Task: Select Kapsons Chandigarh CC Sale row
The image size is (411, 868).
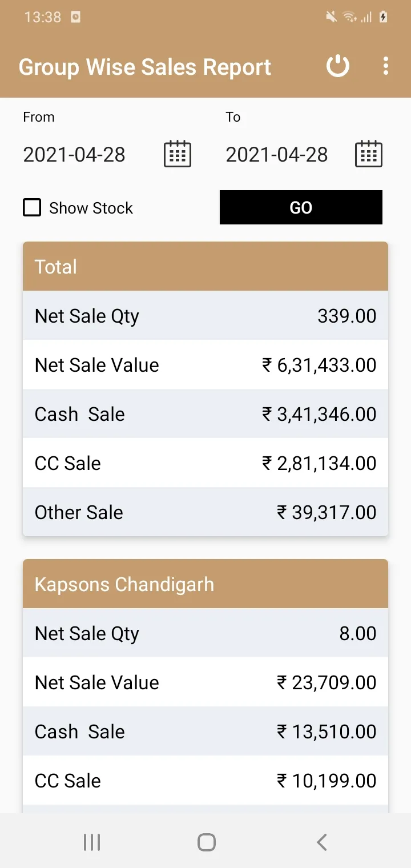Action: pos(205,780)
